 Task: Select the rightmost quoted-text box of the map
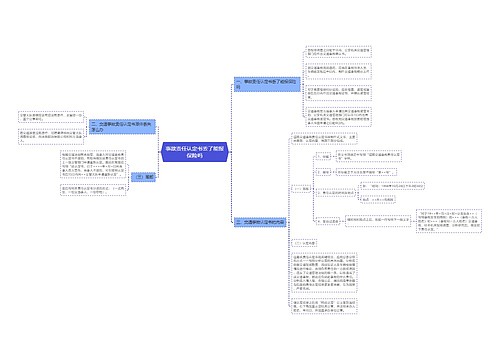(449, 221)
